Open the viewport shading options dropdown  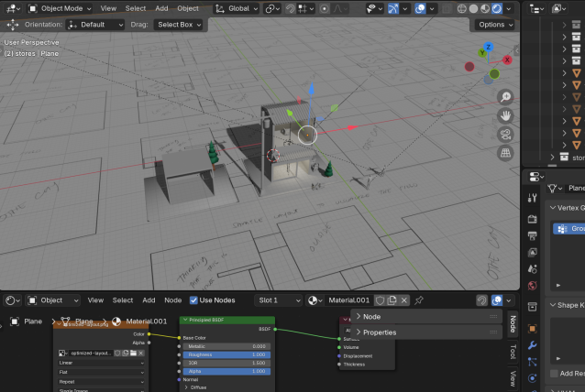(509, 8)
